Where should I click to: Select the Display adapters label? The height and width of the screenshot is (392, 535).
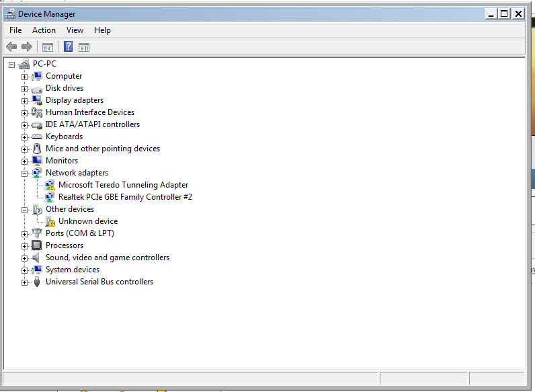(75, 100)
